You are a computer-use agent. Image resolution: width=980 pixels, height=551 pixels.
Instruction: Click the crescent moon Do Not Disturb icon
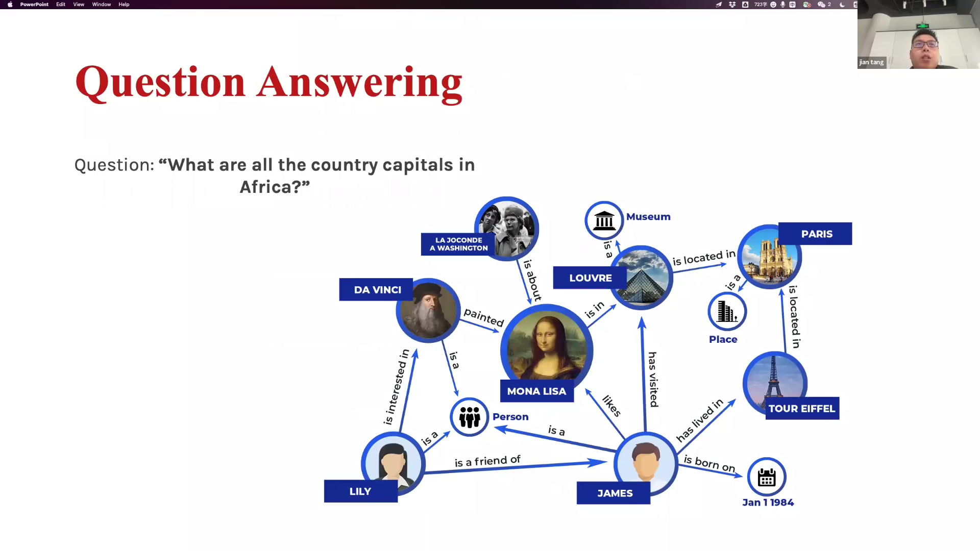point(842,5)
